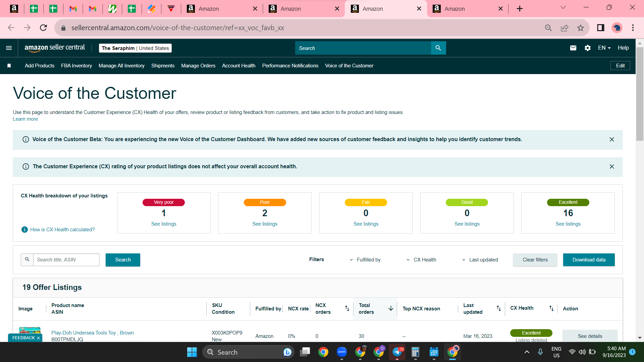Open the Last updated filter dropdown
The width and height of the screenshot is (644, 362).
pyautogui.click(x=480, y=260)
